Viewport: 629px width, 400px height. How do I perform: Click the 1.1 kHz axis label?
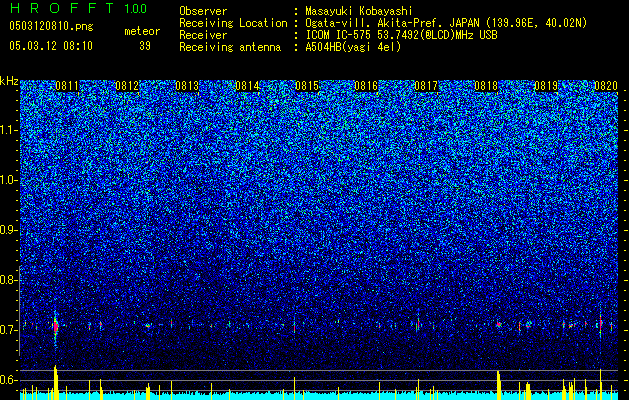pos(9,130)
